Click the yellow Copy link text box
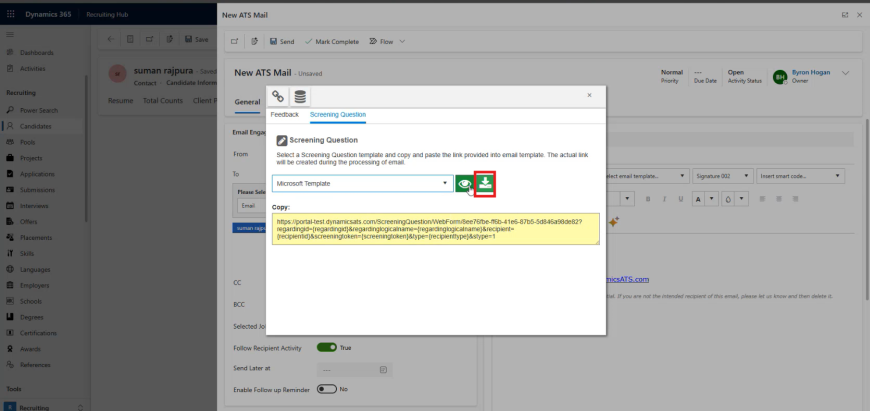This screenshot has height=411, width=870. point(436,229)
